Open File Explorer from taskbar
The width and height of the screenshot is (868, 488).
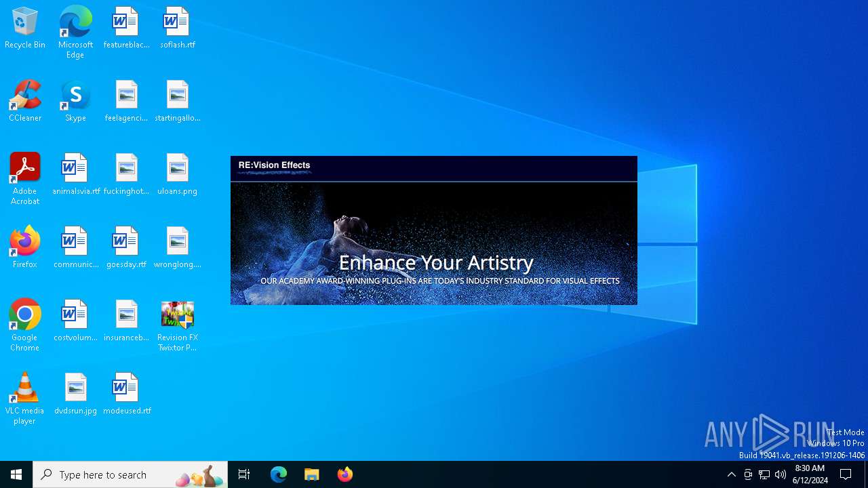pos(312,474)
